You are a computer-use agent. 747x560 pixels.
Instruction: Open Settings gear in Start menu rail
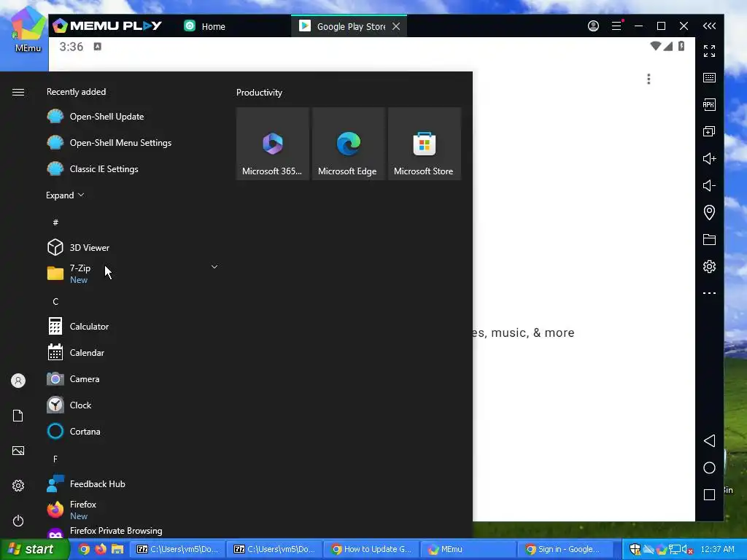[18, 486]
